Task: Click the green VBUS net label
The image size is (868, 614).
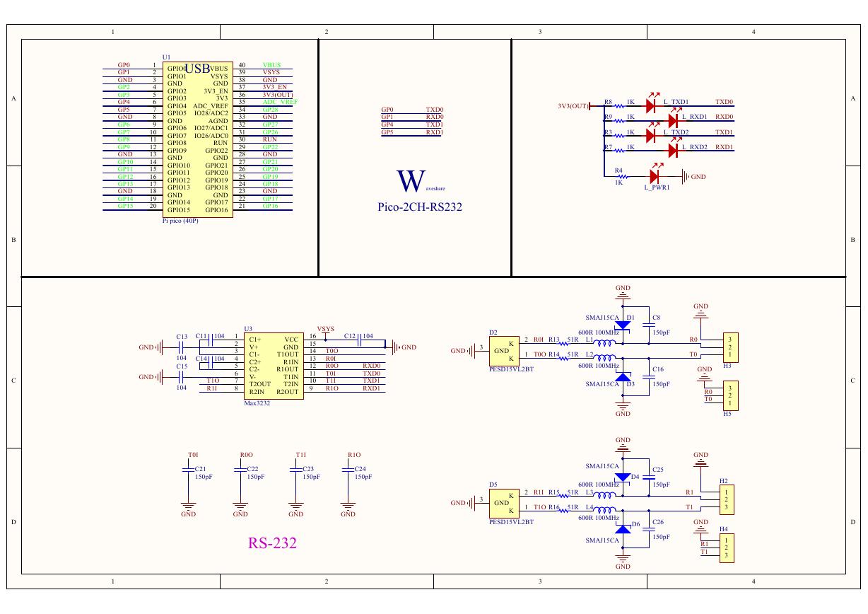Action: pos(272,65)
